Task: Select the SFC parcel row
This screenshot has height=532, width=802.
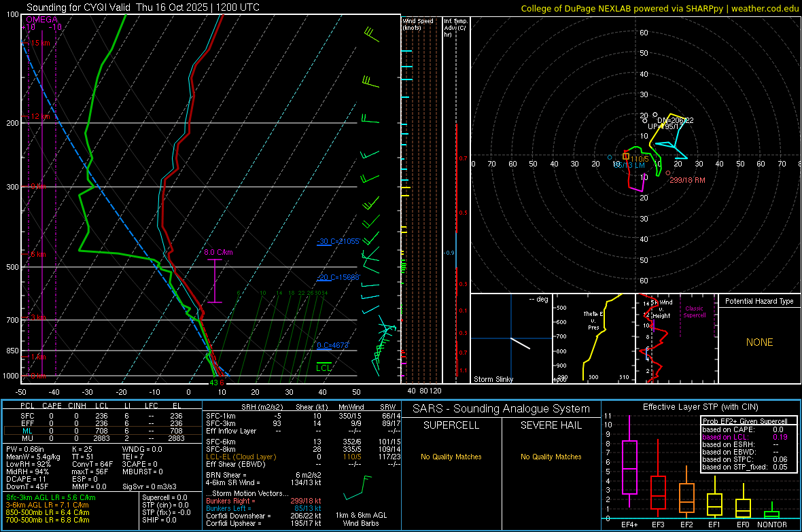Action: coord(102,416)
